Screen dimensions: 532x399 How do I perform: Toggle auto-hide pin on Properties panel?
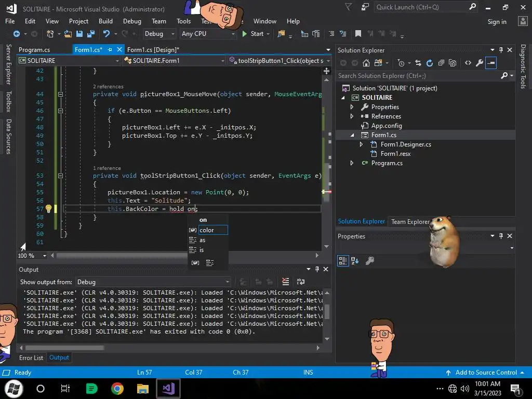click(501, 236)
